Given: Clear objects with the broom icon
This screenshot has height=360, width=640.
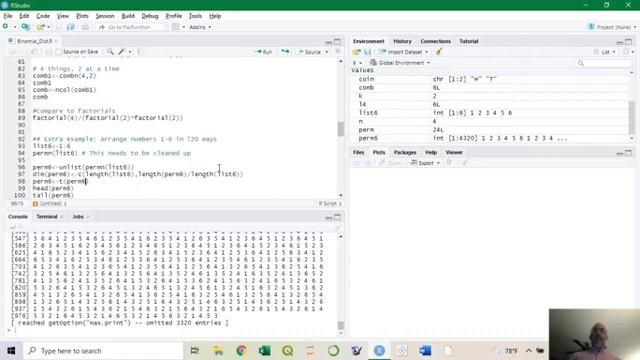Looking at the screenshot, I should [x=439, y=52].
